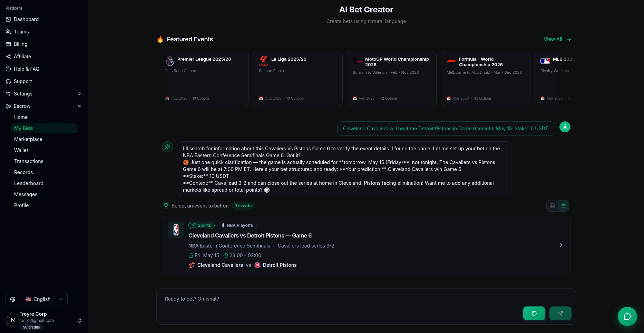Click the reset conversation button
This screenshot has width=644, height=333.
point(534,313)
